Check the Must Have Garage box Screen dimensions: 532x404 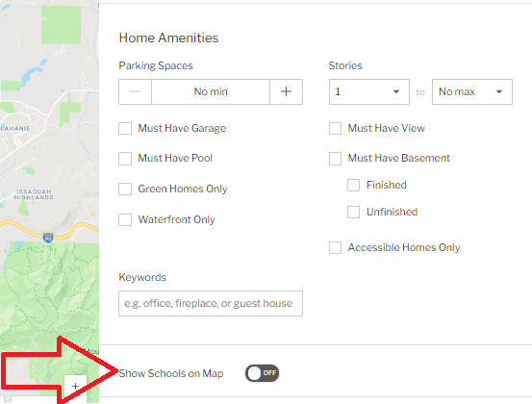coord(125,129)
